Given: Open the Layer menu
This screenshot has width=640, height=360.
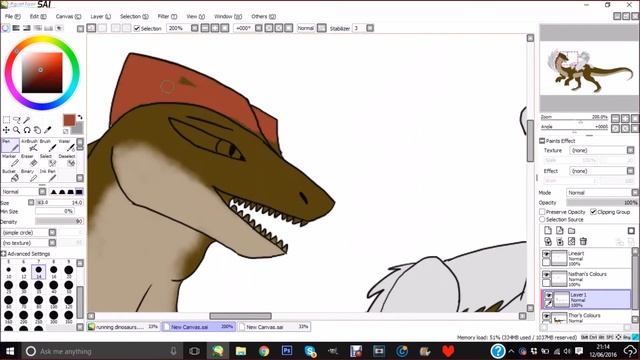Looking at the screenshot, I should click(100, 16).
